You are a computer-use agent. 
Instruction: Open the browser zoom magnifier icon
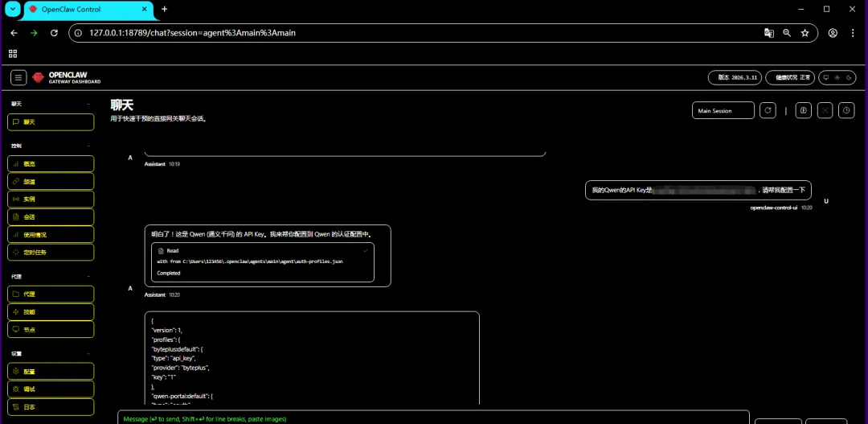click(x=787, y=33)
